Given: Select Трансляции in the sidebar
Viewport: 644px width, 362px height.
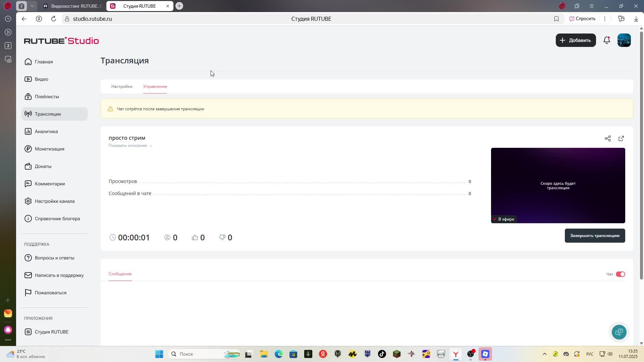Looking at the screenshot, I should point(54,114).
